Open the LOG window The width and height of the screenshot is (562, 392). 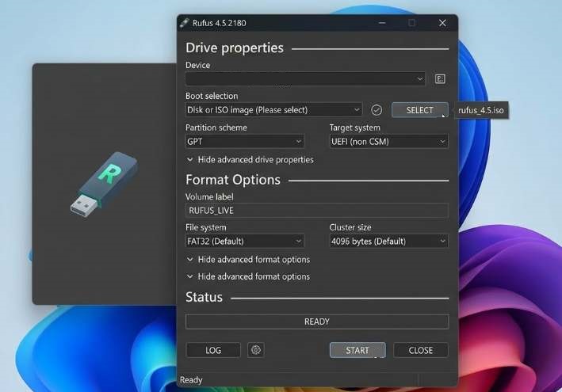point(213,350)
